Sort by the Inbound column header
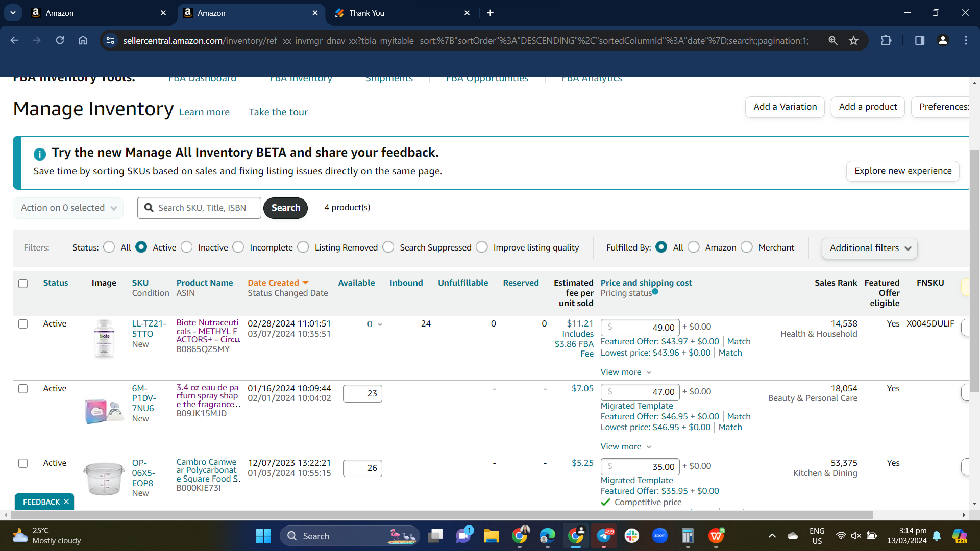Viewport: 980px width, 551px height. pyautogui.click(x=406, y=283)
